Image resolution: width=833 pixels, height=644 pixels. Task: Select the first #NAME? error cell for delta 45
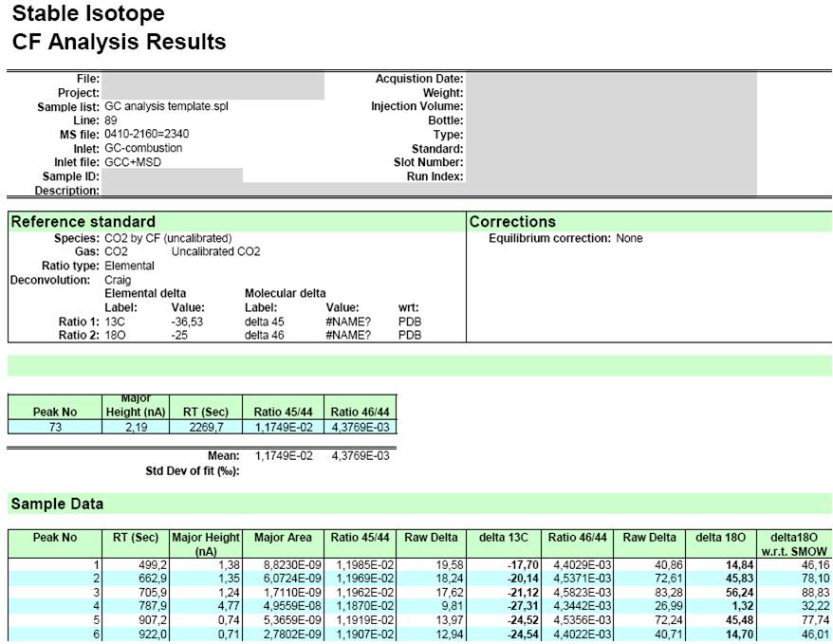tap(348, 322)
